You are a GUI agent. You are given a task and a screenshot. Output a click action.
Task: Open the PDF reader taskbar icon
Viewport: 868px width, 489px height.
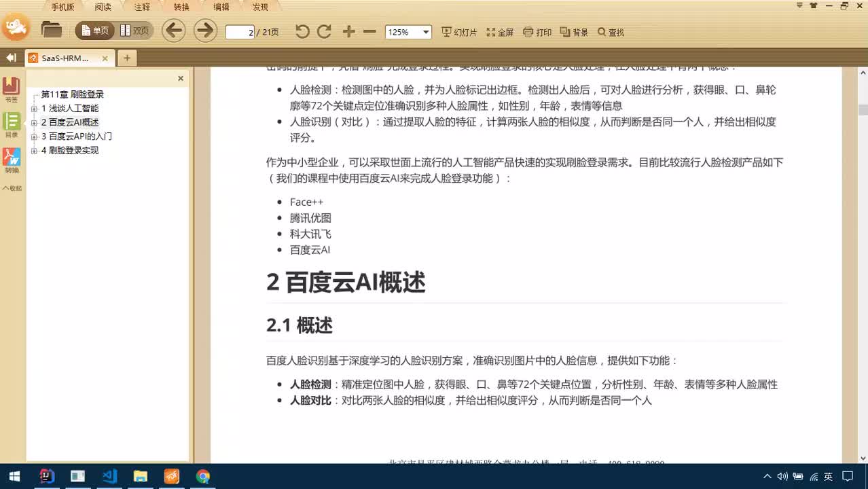click(171, 476)
